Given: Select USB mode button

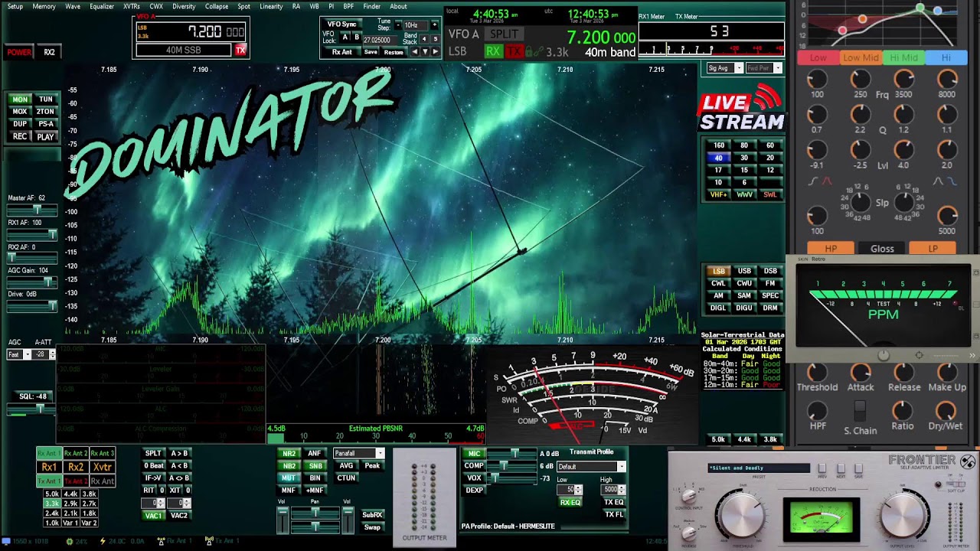Looking at the screenshot, I should [x=744, y=271].
